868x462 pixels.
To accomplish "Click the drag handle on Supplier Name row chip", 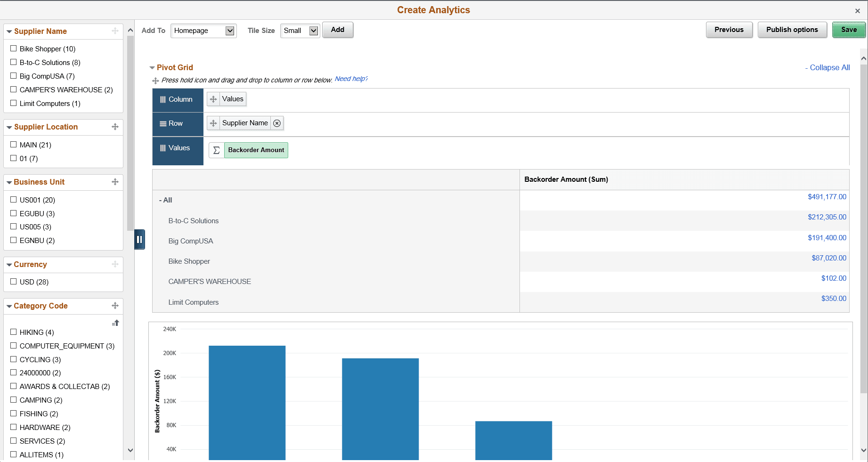I will [214, 123].
